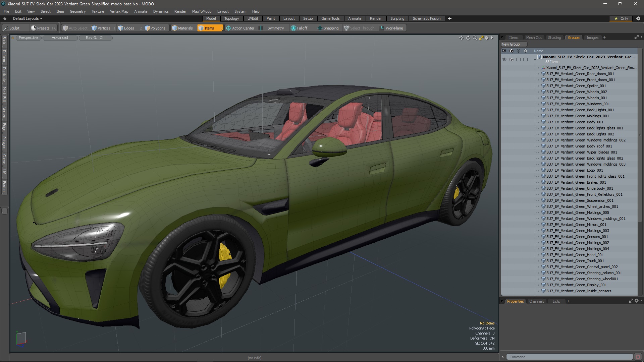The height and width of the screenshot is (362, 644).
Task: Toggle render visibility of the group
Action: [511, 59]
